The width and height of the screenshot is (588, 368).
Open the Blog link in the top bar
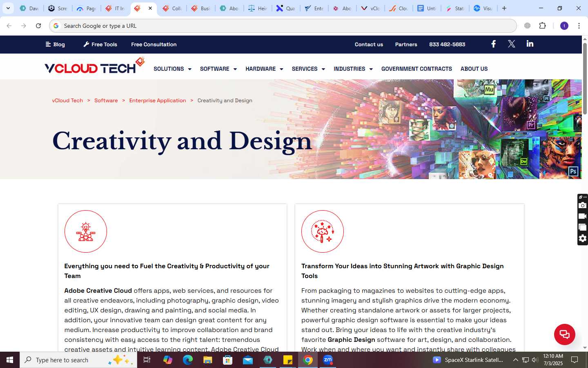click(x=55, y=44)
